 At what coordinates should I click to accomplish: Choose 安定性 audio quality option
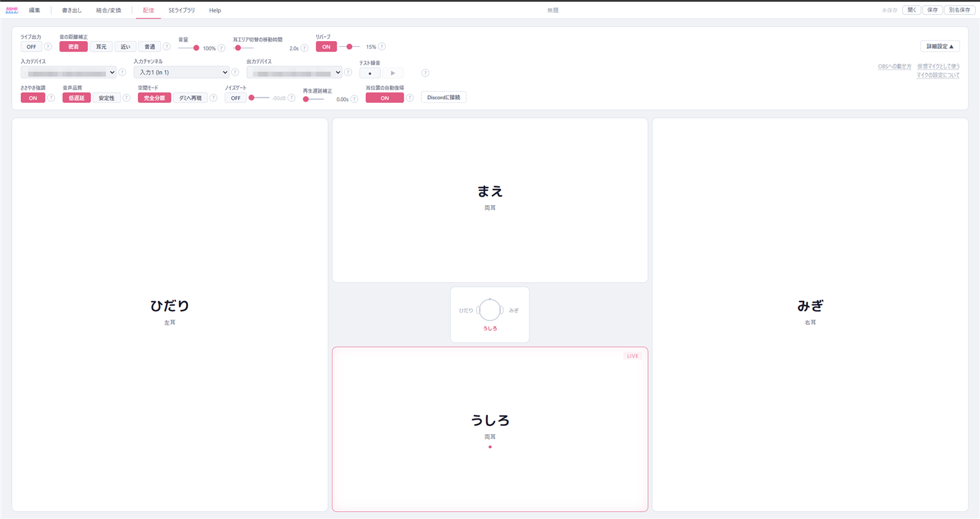tap(107, 98)
